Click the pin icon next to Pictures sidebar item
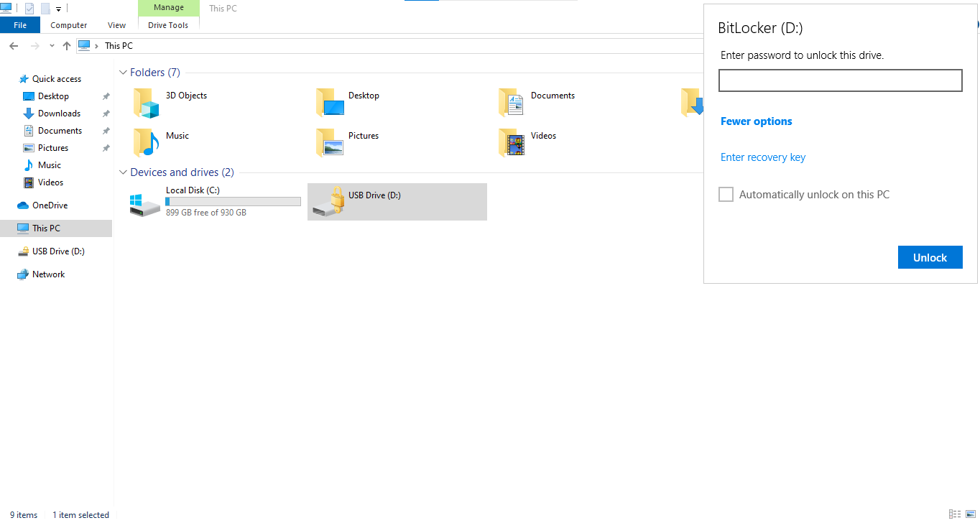This screenshot has height=523, width=980. 106,148
